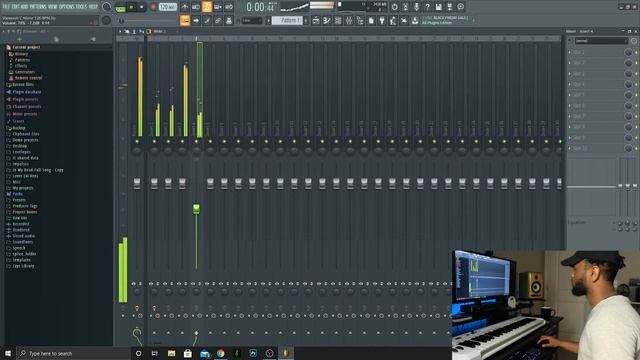640x360 pixels.
Task: Open the Slot 1 effect menu arrow
Action: pyautogui.click(x=570, y=52)
